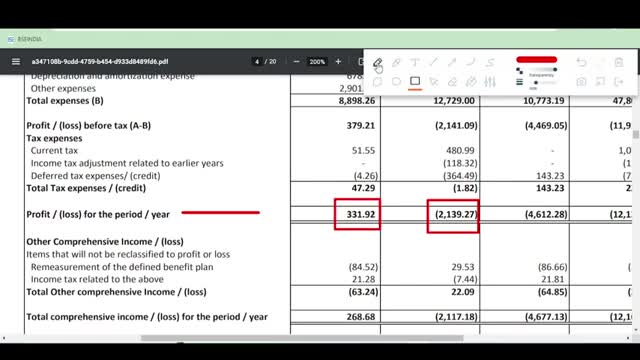The height and width of the screenshot is (360, 640).
Task: Select the ellipse shape tool
Action: tap(396, 82)
